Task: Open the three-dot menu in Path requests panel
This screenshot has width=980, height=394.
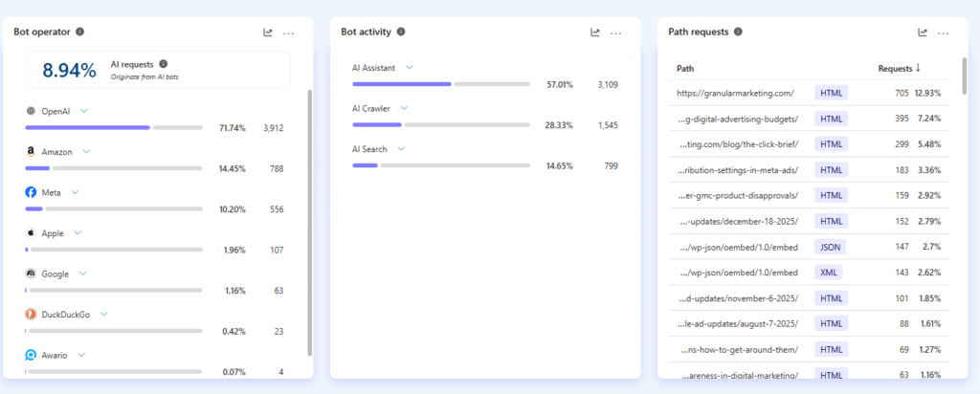Action: click(x=944, y=33)
